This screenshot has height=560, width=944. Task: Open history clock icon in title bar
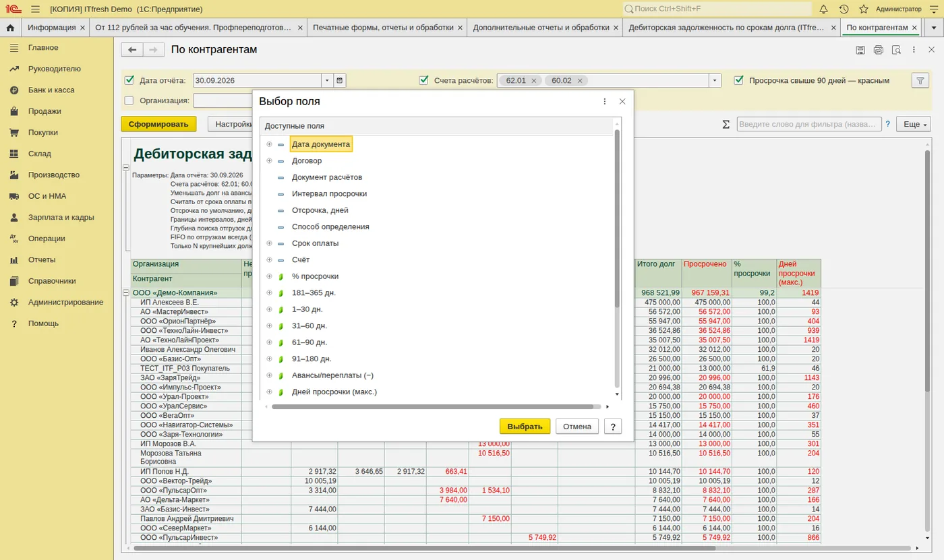click(x=844, y=9)
